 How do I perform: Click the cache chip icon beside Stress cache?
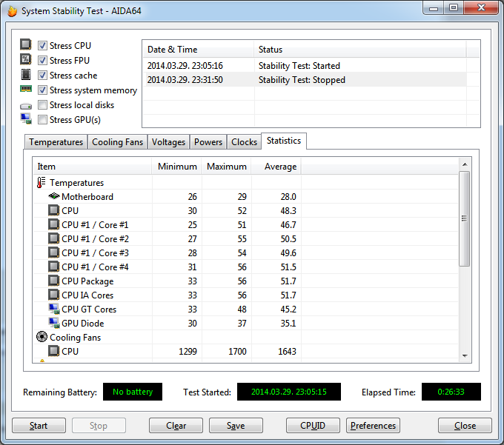click(x=26, y=75)
